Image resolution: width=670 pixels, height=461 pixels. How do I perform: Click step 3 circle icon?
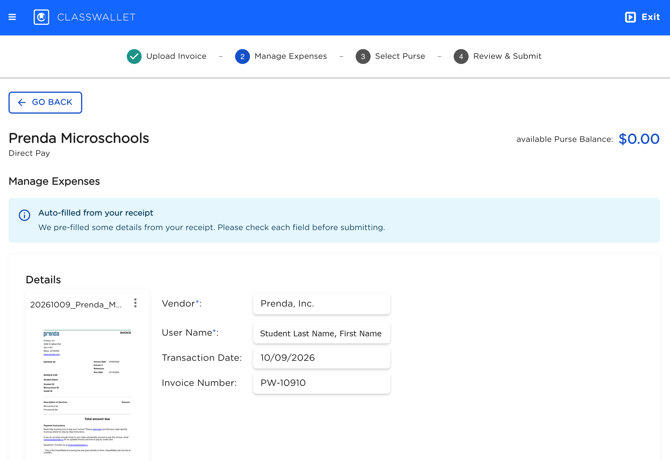coord(363,56)
